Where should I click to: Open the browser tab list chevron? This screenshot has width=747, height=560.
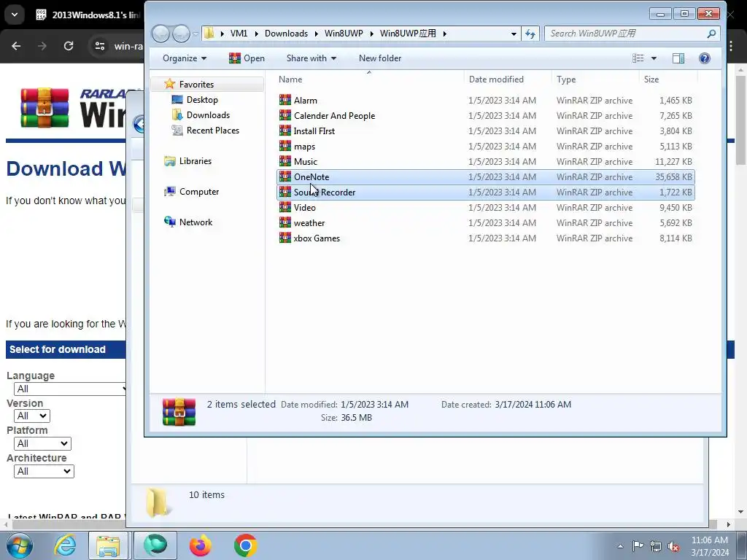15,15
